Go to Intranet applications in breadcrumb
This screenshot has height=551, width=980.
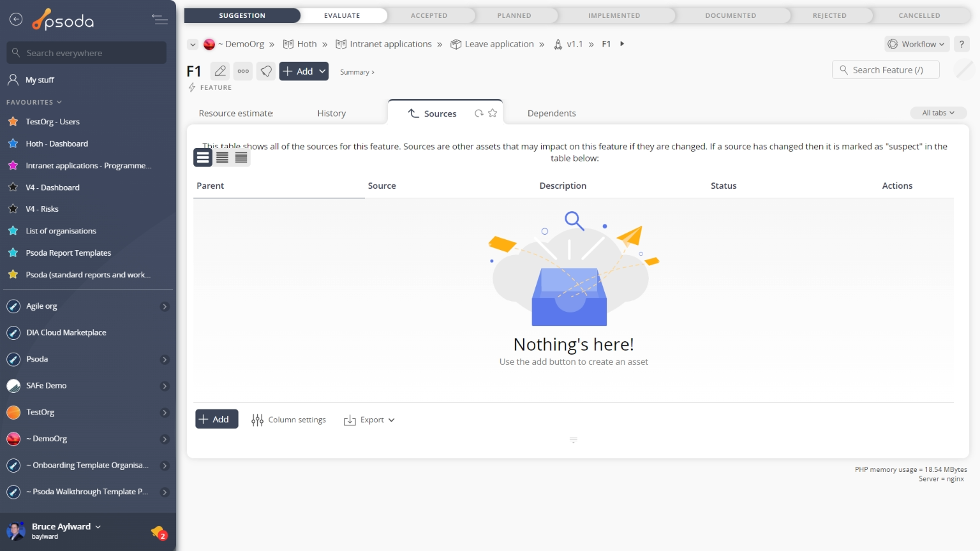[x=384, y=44]
